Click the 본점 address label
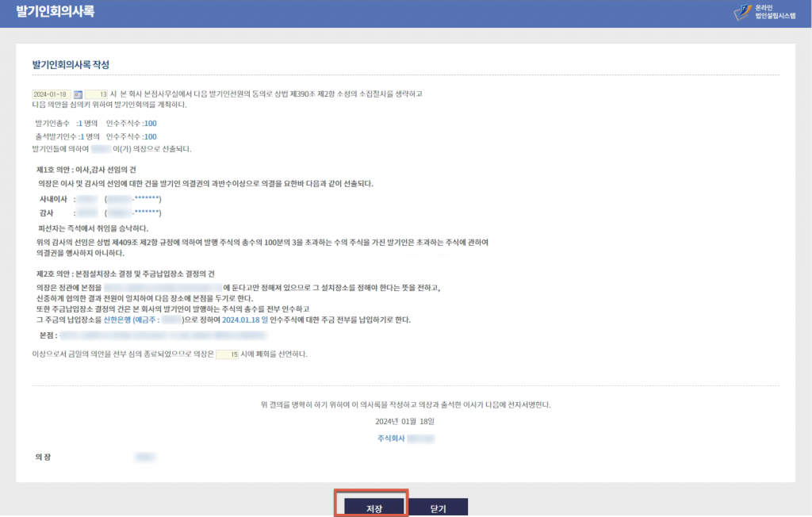Viewport: 812px width, 517px height. 48,336
